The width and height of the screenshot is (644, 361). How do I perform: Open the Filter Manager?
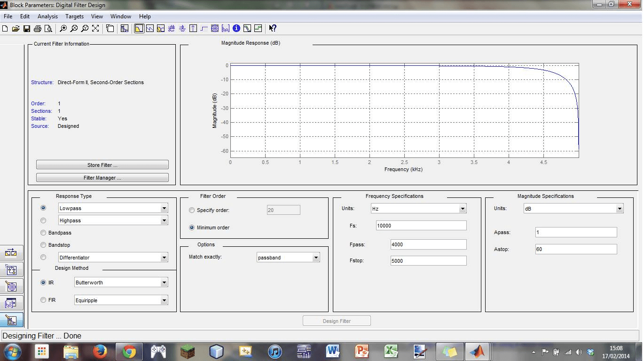click(102, 178)
